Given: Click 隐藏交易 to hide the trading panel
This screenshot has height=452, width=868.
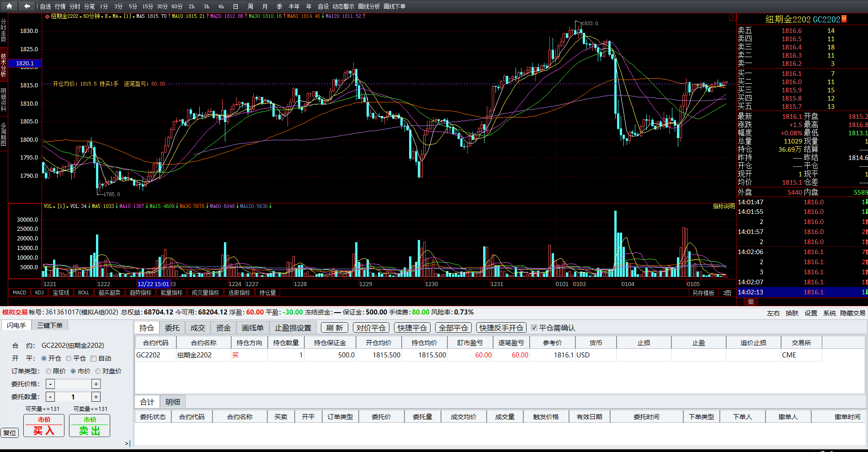Looking at the screenshot, I should (x=853, y=313).
